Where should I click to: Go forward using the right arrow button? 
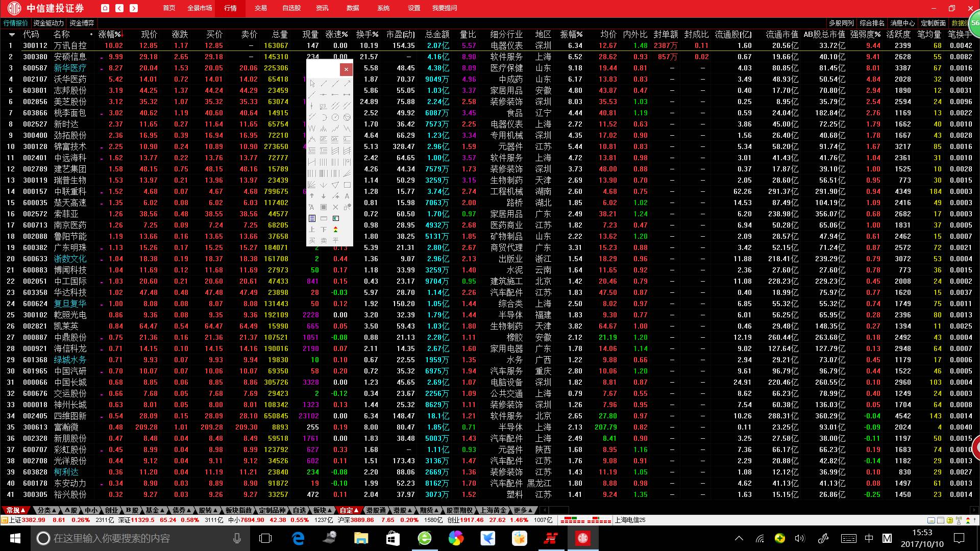[x=134, y=8]
